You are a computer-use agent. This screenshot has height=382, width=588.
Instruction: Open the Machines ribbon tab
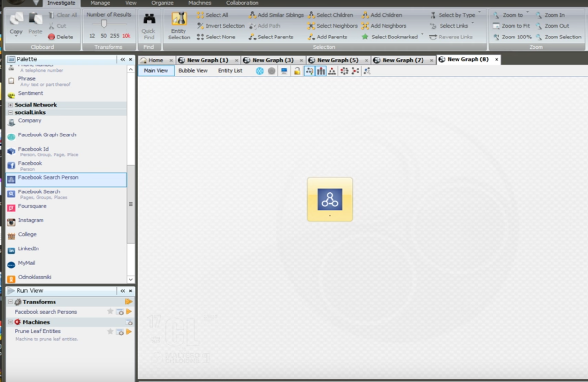(x=200, y=3)
